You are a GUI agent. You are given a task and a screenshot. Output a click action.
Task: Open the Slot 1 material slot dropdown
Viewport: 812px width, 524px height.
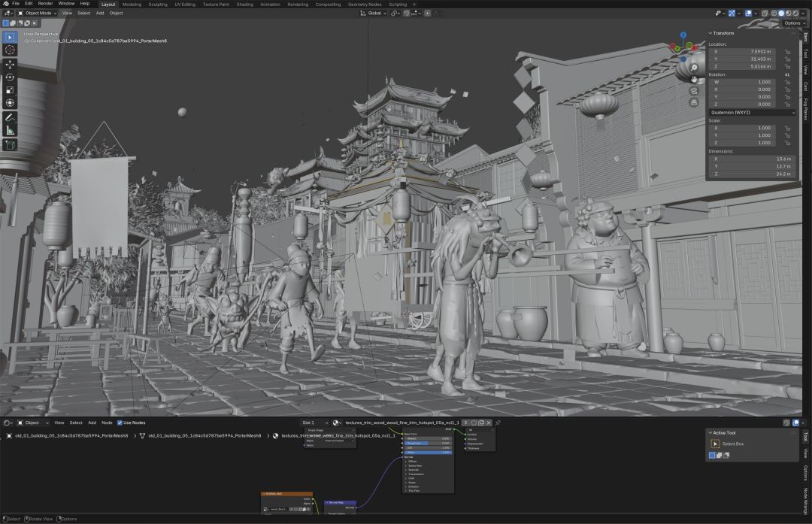pos(315,423)
